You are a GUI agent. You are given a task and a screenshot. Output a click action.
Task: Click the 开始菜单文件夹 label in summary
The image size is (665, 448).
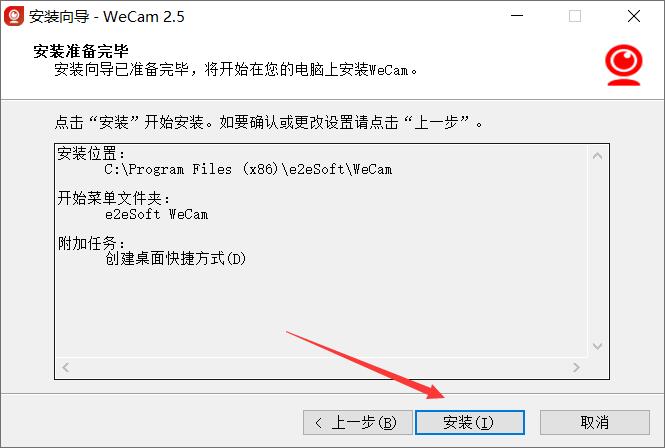point(113,198)
